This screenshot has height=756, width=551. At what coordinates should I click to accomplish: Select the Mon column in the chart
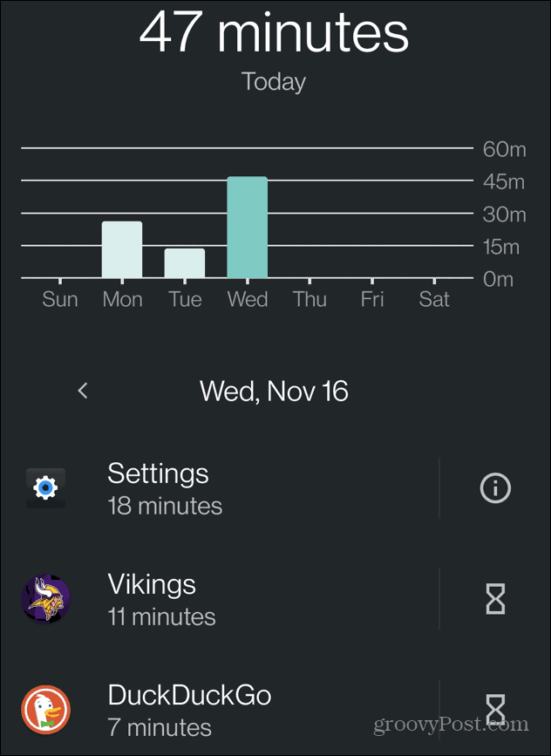[122, 249]
